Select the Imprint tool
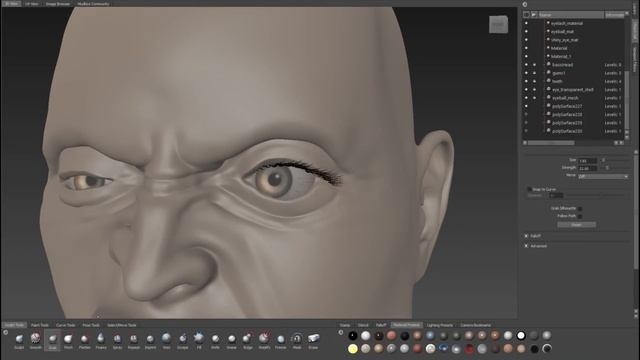Screen dimensions: 640x360 click(150, 340)
